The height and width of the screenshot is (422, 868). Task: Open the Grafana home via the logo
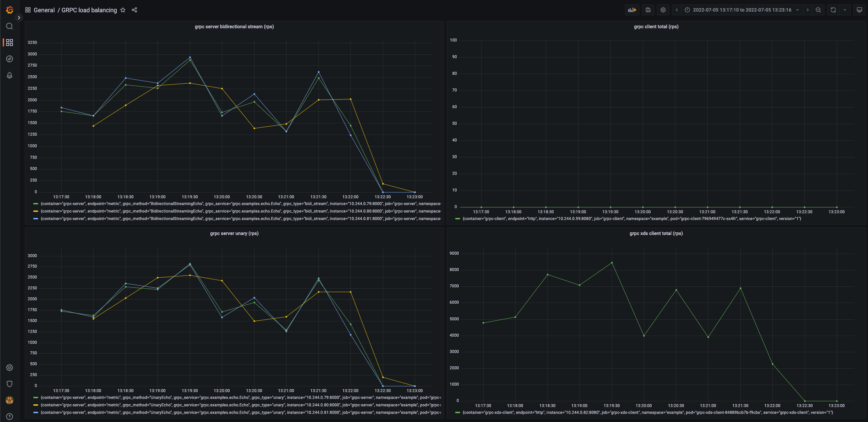(9, 10)
